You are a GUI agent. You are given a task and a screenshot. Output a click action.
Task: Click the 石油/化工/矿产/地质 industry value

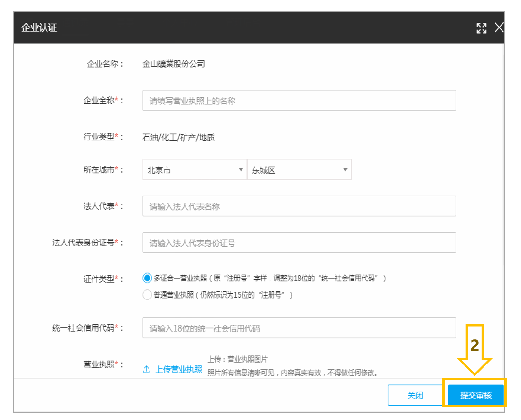tap(178, 137)
